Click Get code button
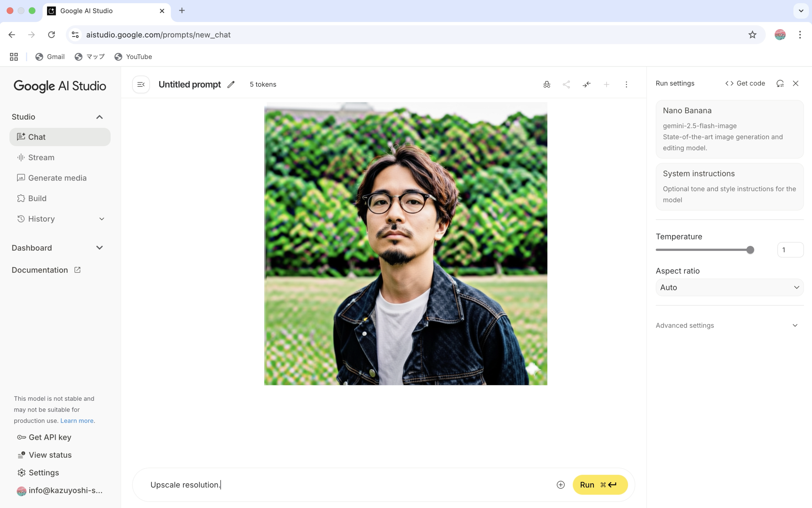This screenshot has height=508, width=812. pyautogui.click(x=745, y=83)
